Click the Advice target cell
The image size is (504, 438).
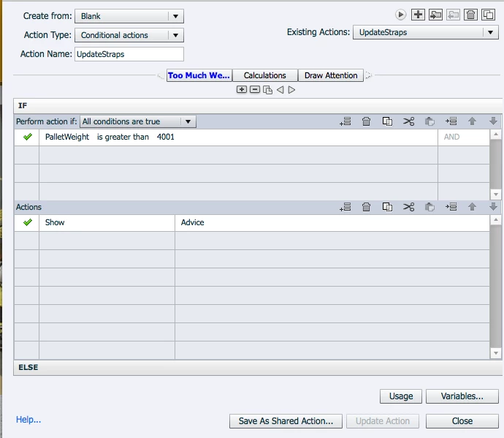332,222
